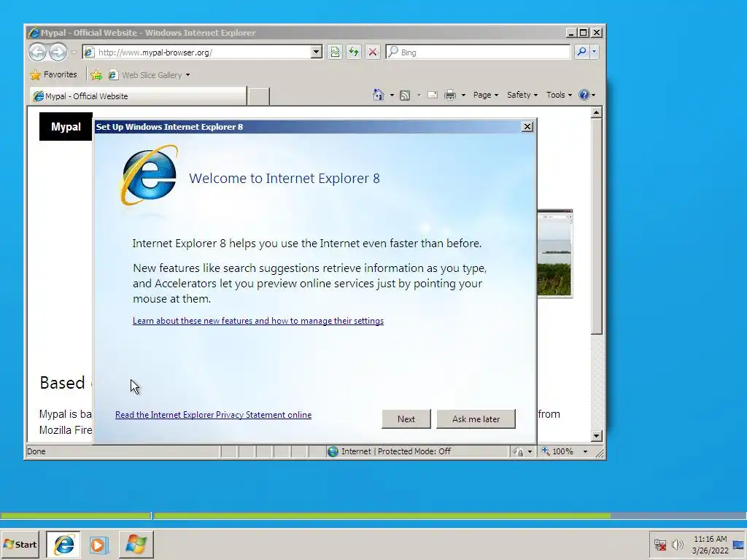Click the Internet Explorer logo in the dialog
The height and width of the screenshot is (560, 747).
149,175
